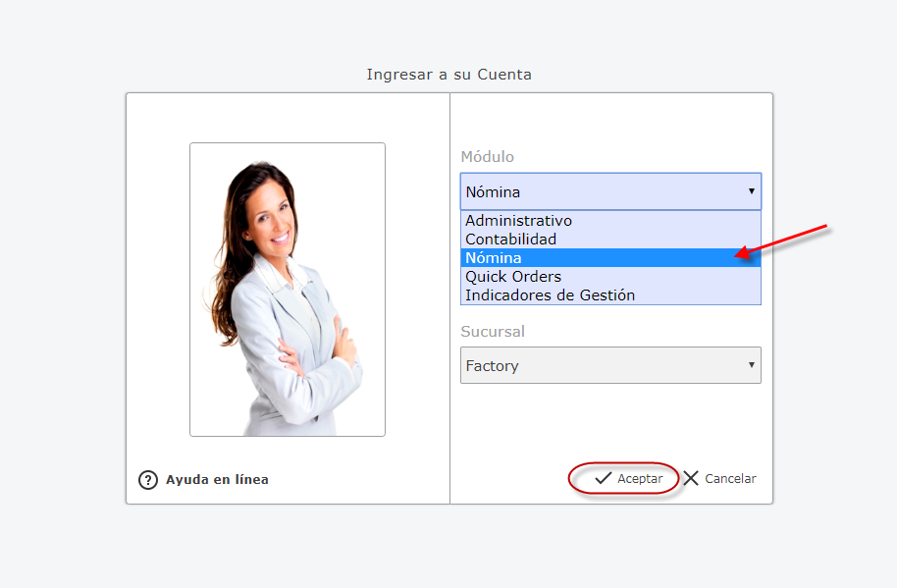This screenshot has height=588, width=897.
Task: Click the Ingresar a su Cuenta title
Action: (x=448, y=75)
